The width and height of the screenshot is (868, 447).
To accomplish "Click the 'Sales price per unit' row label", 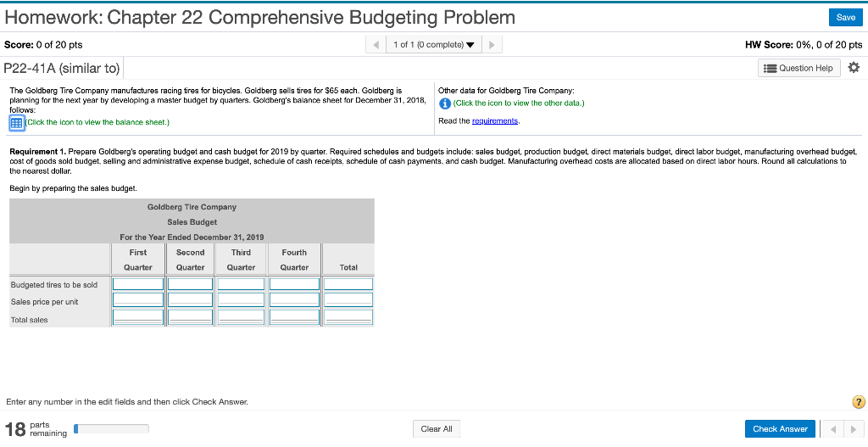I will pyautogui.click(x=44, y=302).
